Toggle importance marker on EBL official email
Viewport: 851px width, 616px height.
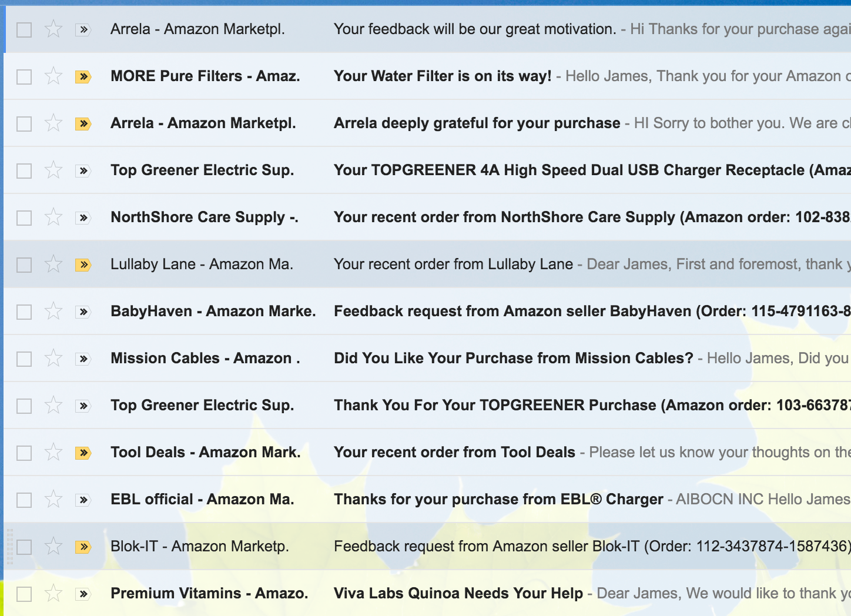tap(83, 500)
